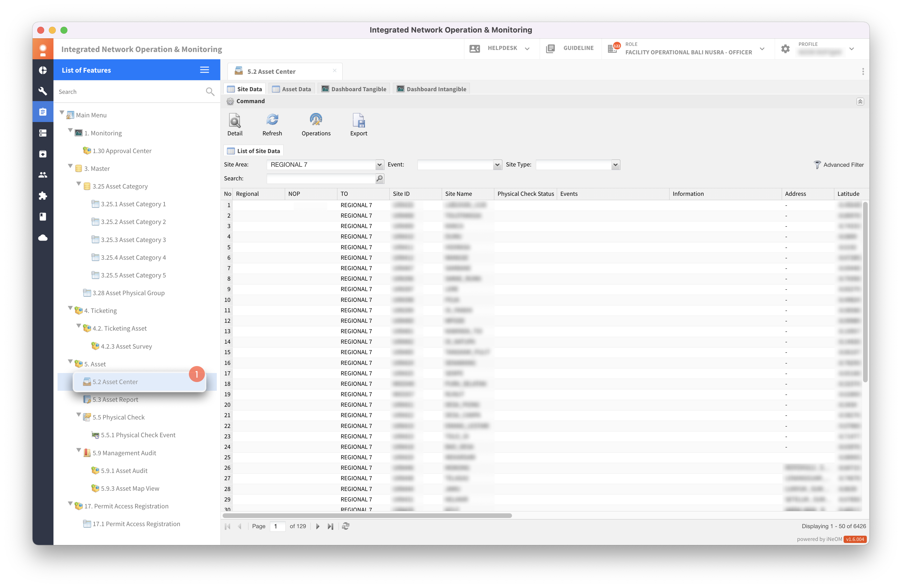
Task: Click the clipboard sidebar icon
Action: tap(43, 112)
